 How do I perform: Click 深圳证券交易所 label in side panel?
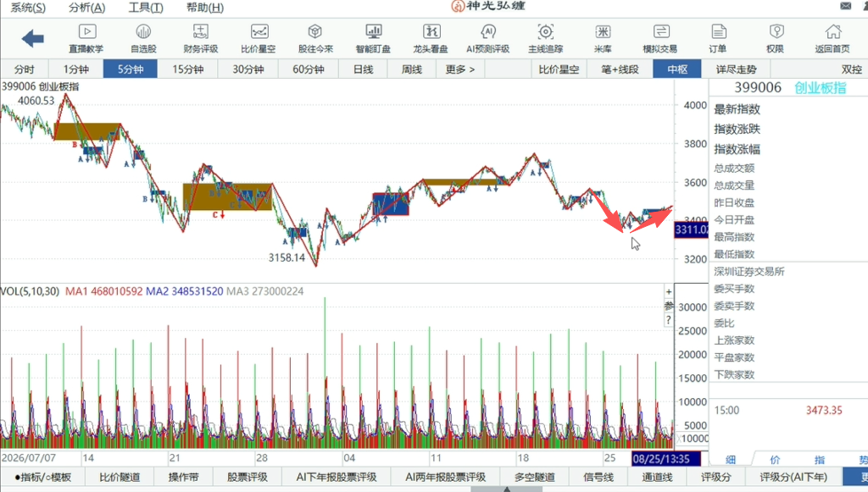749,272
